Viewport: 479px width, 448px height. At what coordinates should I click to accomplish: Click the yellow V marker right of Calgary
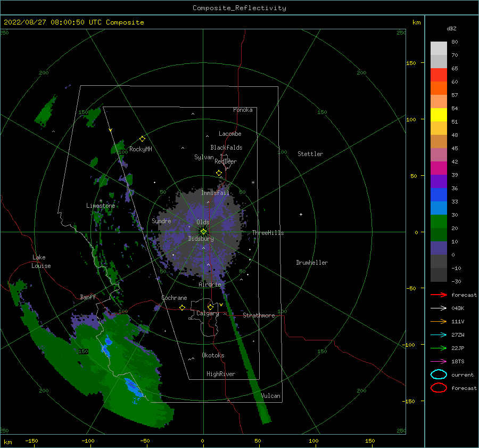coord(221,305)
